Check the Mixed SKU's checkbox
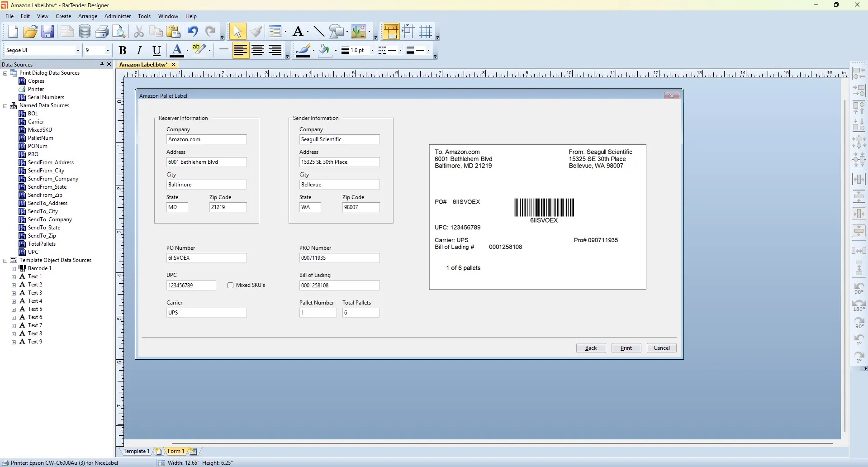Screen dimensions: 868x467 click(231, 285)
